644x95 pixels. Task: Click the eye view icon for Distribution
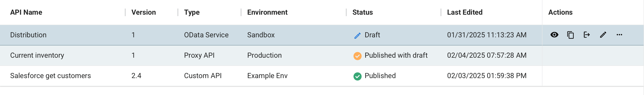554,35
